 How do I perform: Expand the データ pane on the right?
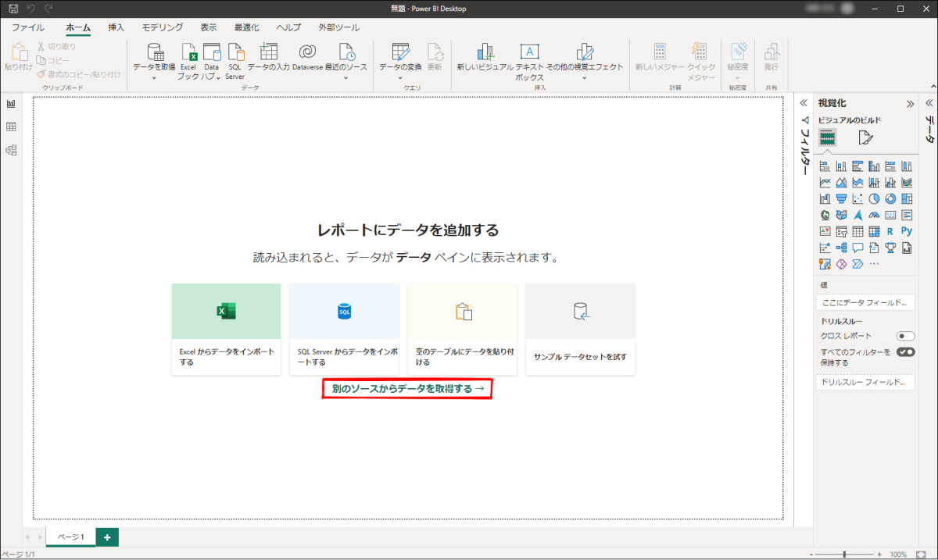(929, 103)
